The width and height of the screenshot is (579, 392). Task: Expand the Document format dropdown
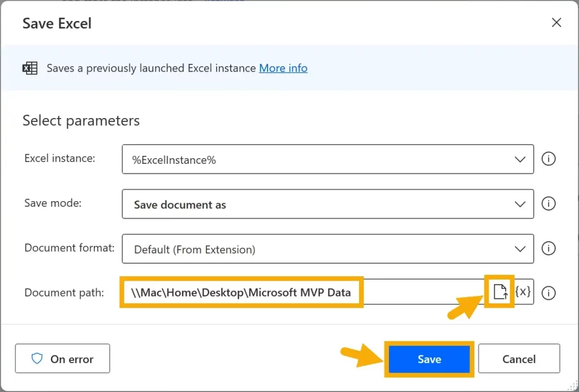[520, 249]
